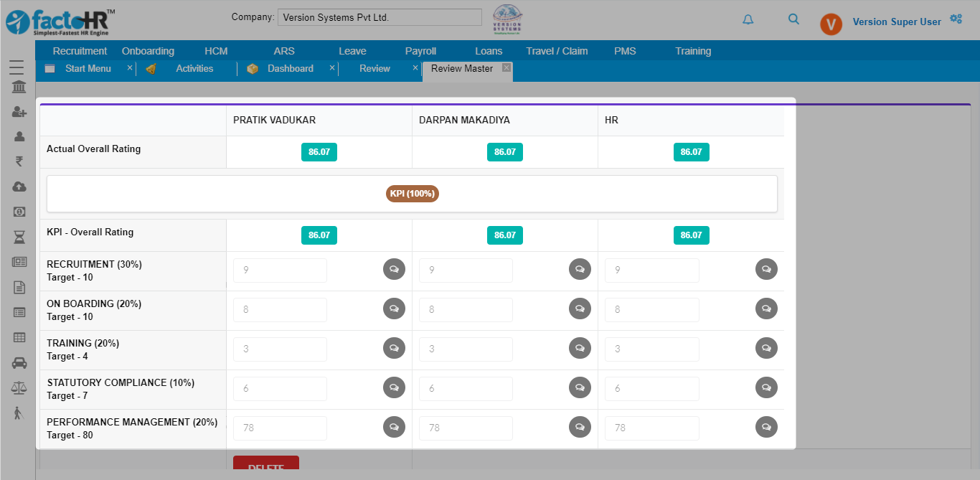
Task: Open Pratik Vadukar's Recruitment comment icon
Action: (394, 269)
